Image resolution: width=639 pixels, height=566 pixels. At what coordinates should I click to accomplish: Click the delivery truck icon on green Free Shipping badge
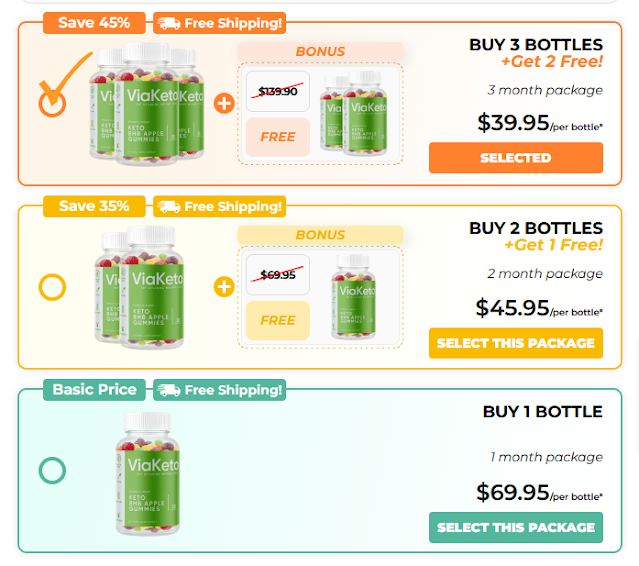tap(168, 390)
